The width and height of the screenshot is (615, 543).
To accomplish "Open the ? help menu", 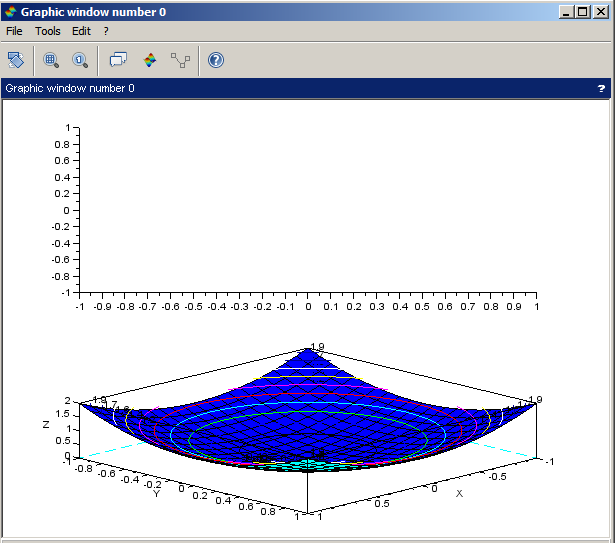I will (x=106, y=31).
